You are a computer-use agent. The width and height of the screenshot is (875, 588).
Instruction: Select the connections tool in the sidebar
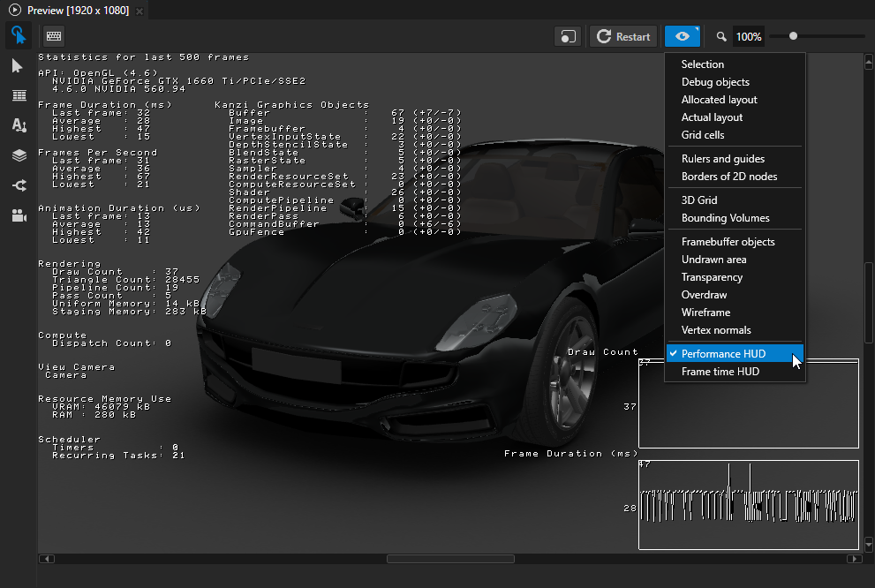tap(18, 185)
